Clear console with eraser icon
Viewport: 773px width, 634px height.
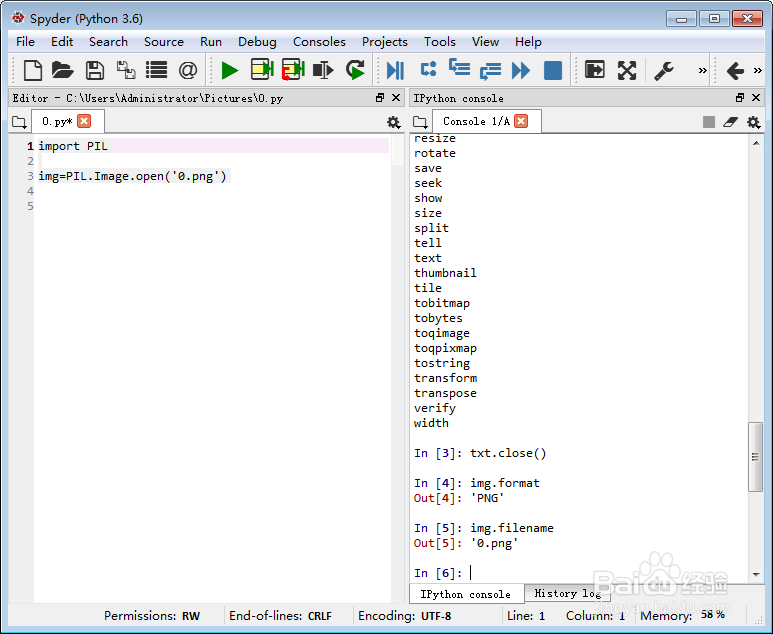[731, 122]
